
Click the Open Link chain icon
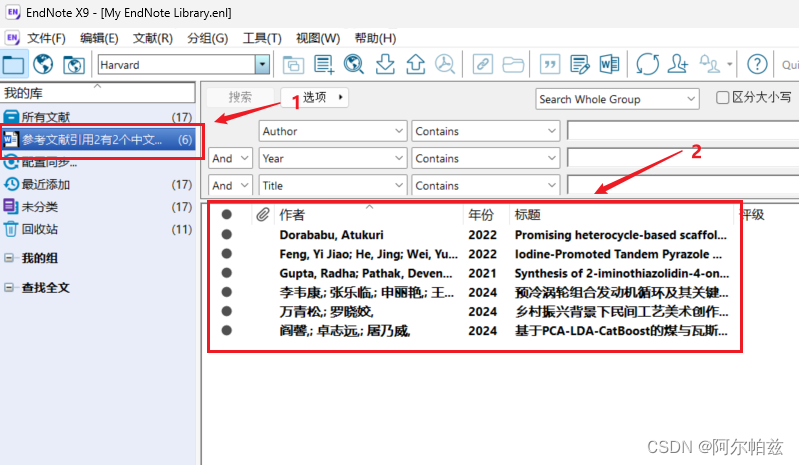tap(483, 65)
